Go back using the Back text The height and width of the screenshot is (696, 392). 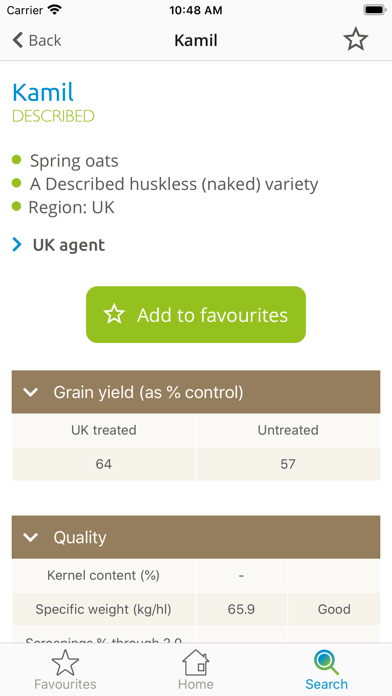pos(45,40)
